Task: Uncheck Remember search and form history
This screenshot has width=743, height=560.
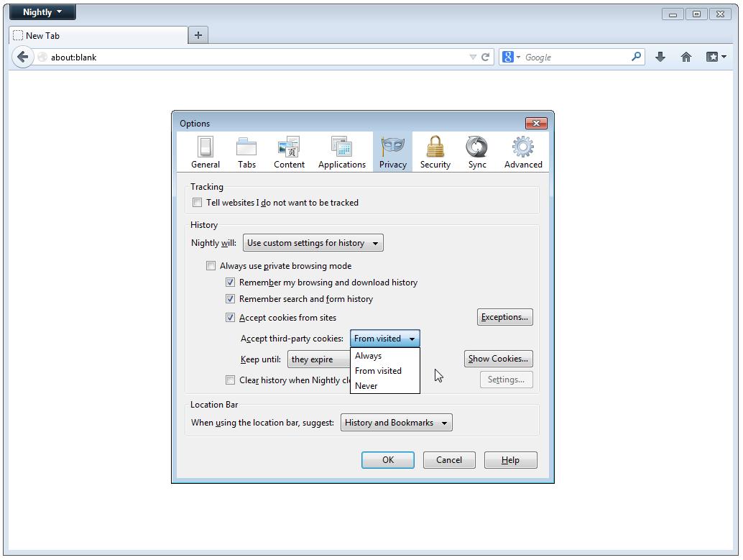Action: click(x=230, y=299)
